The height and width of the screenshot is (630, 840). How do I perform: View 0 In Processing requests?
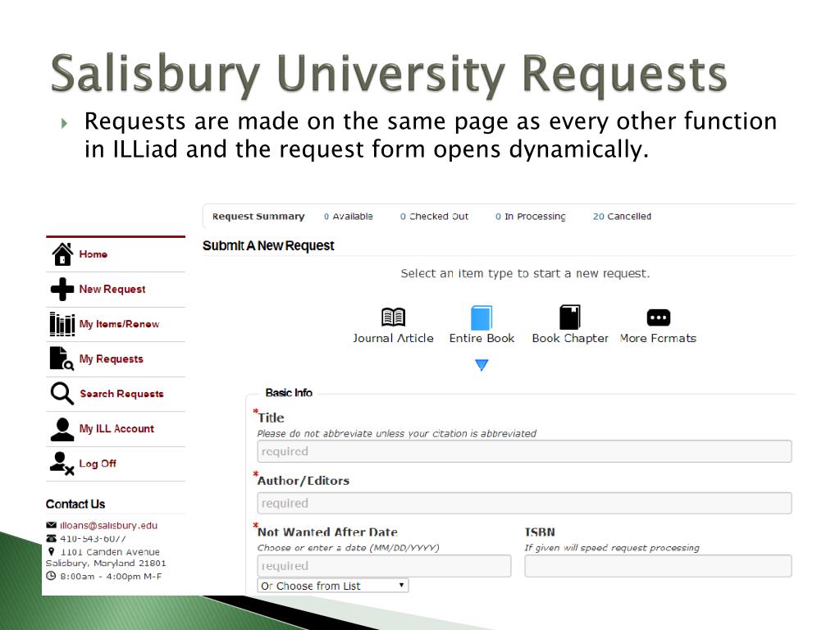tap(531, 217)
